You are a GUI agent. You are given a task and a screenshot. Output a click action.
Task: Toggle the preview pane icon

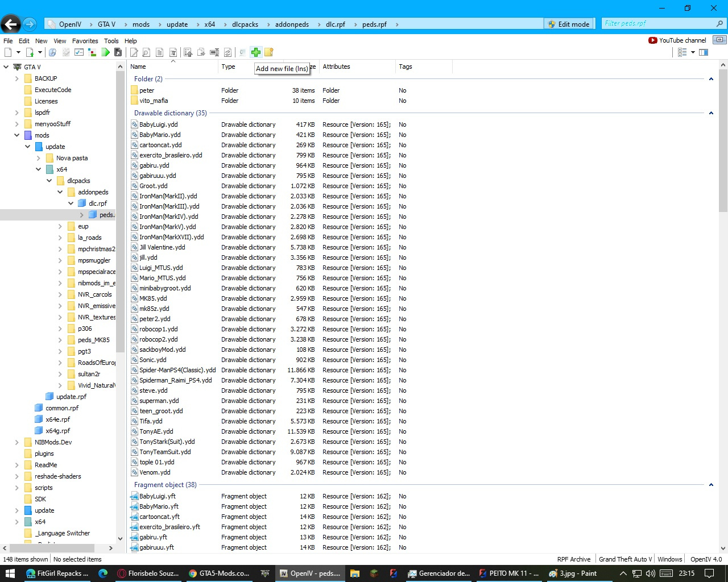pos(704,52)
